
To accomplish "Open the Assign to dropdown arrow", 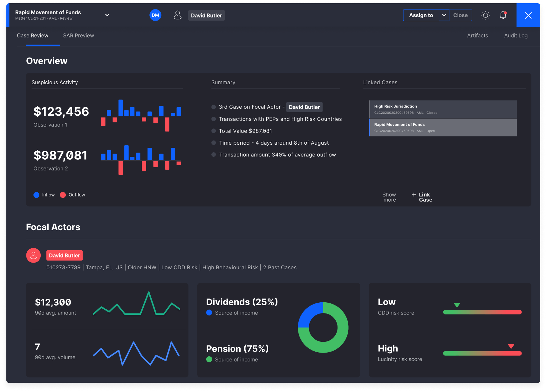I will tap(444, 15).
